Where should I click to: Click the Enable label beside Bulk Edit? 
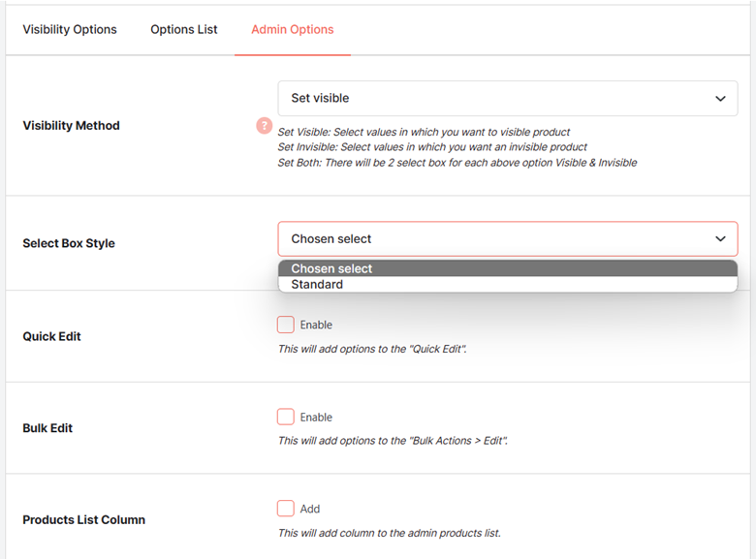point(316,418)
